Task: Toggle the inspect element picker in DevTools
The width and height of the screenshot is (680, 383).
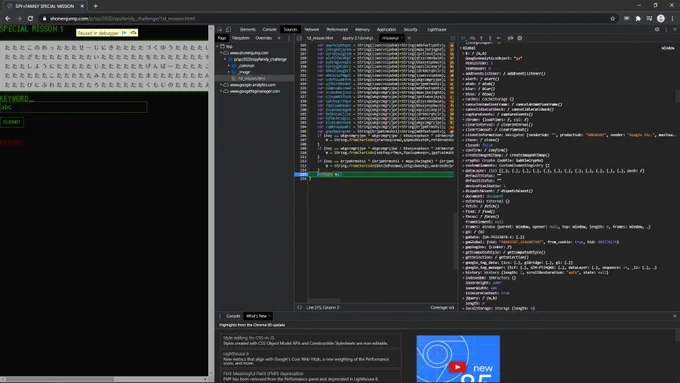Action: pos(220,29)
